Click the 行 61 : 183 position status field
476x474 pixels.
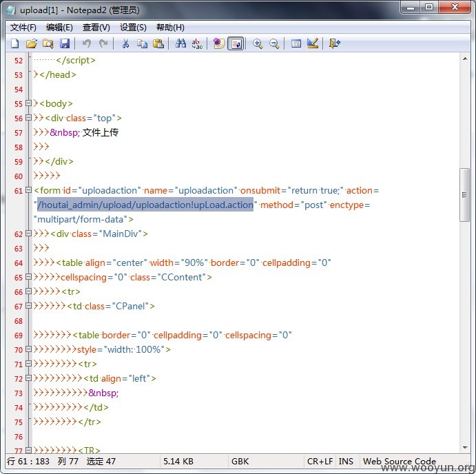[28, 462]
